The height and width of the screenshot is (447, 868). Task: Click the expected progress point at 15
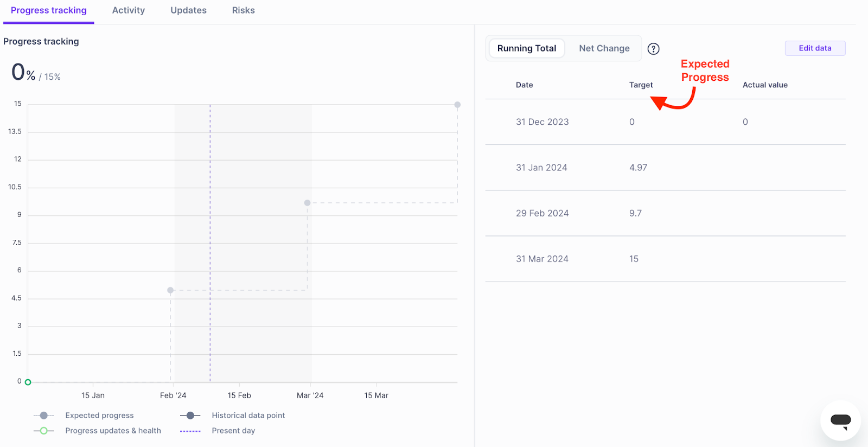click(457, 105)
